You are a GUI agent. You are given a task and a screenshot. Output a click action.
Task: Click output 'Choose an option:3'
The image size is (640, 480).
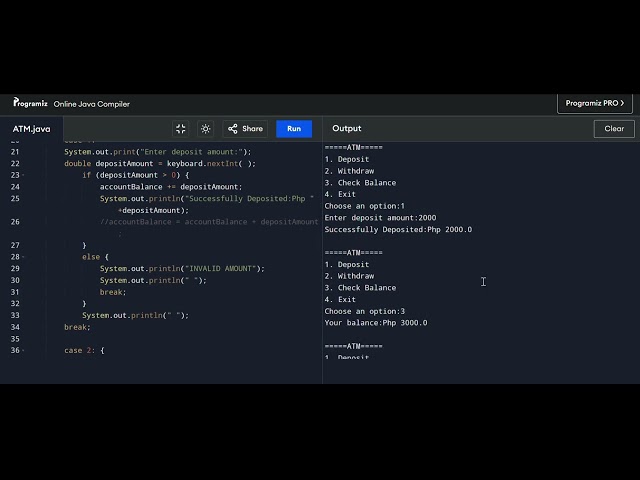pos(364,311)
